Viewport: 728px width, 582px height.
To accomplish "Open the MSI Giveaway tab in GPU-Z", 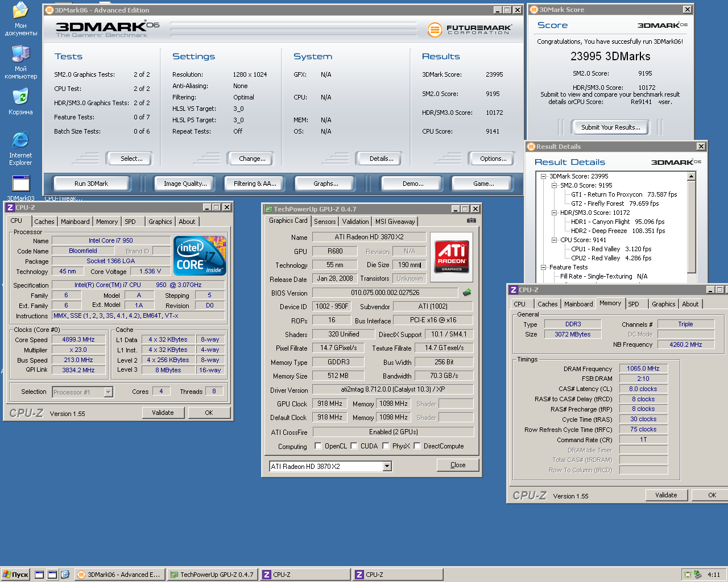I will pos(395,222).
